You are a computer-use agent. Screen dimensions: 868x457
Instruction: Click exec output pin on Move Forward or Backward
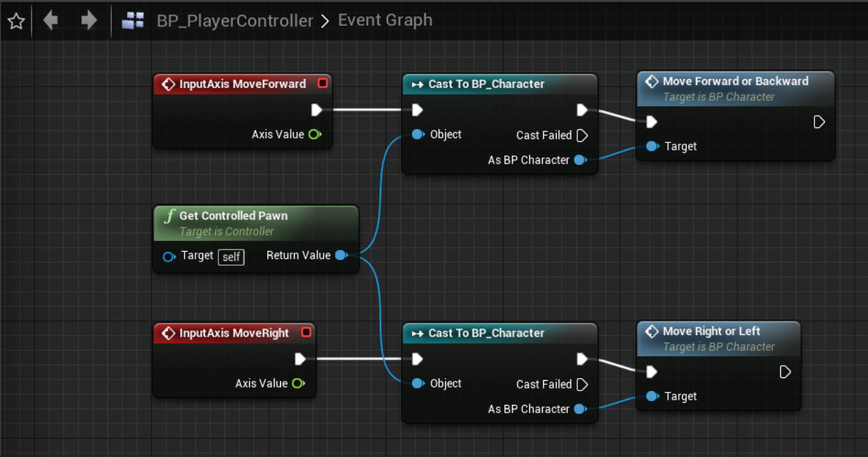[x=819, y=122]
